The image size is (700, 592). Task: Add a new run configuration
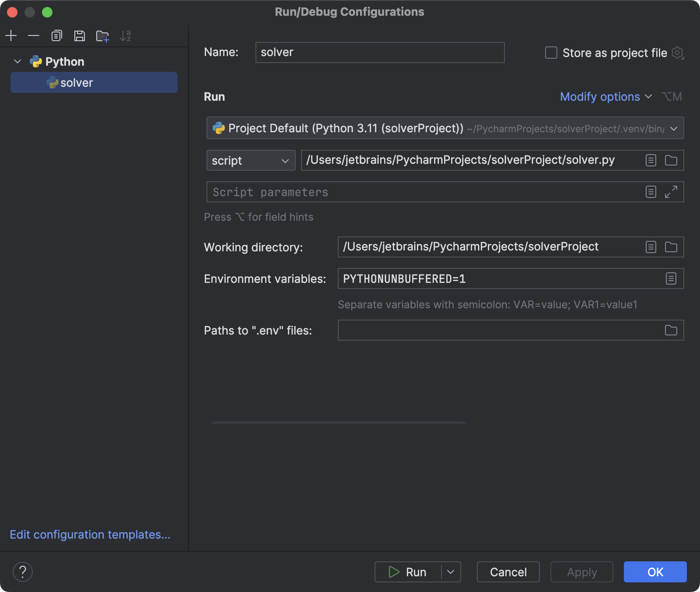pos(11,36)
